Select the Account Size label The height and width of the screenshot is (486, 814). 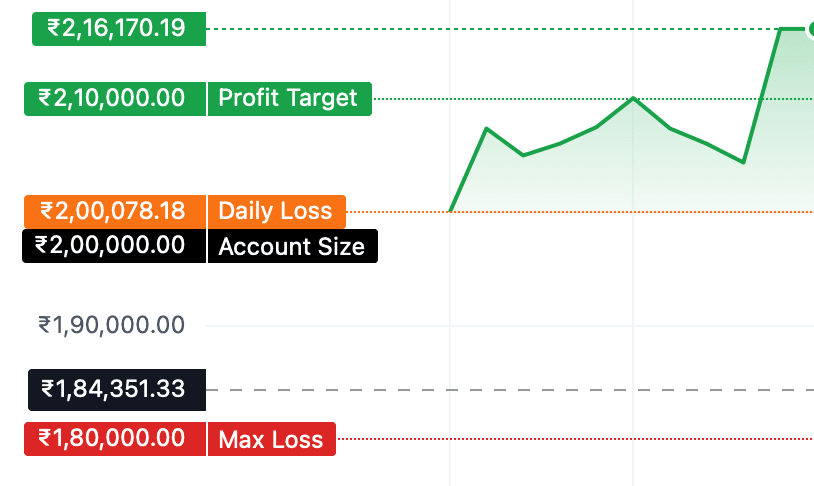292,246
